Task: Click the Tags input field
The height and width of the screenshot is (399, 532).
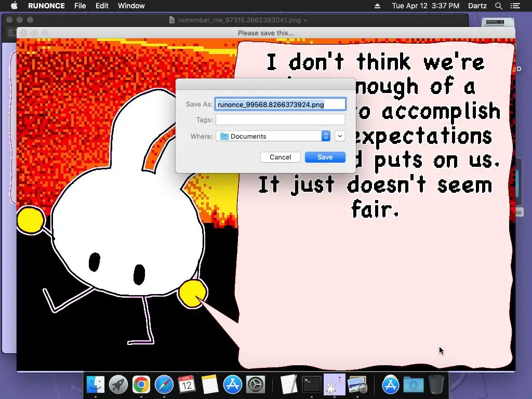Action: 280,119
